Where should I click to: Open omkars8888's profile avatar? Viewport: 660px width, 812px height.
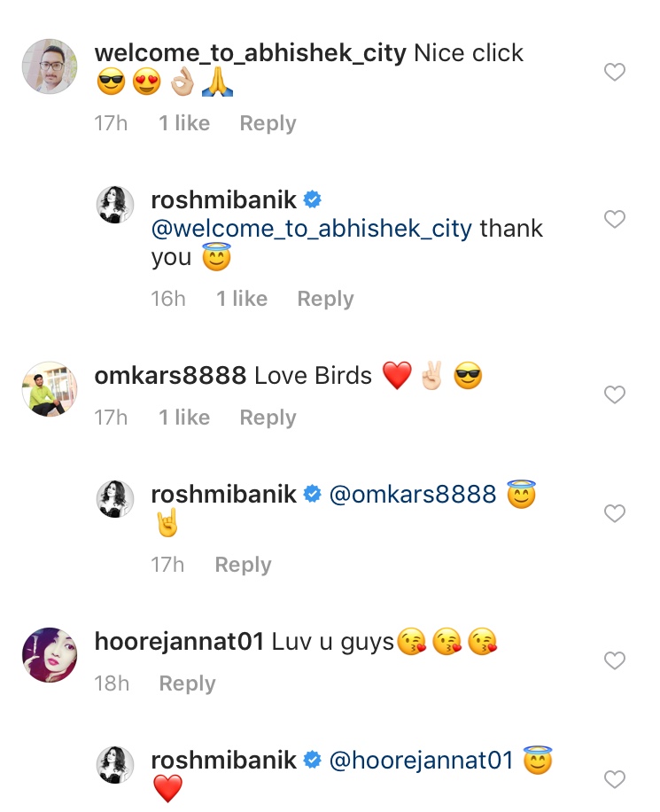(x=50, y=389)
